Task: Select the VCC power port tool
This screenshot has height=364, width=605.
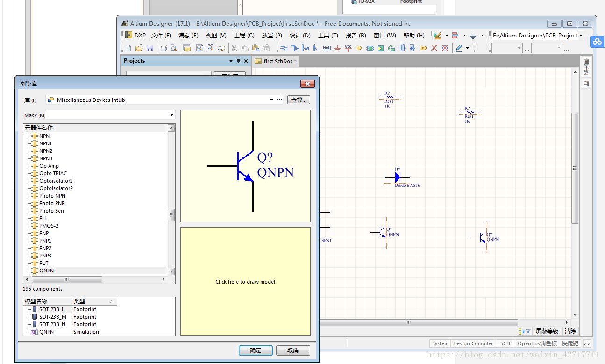Action: coord(348,48)
